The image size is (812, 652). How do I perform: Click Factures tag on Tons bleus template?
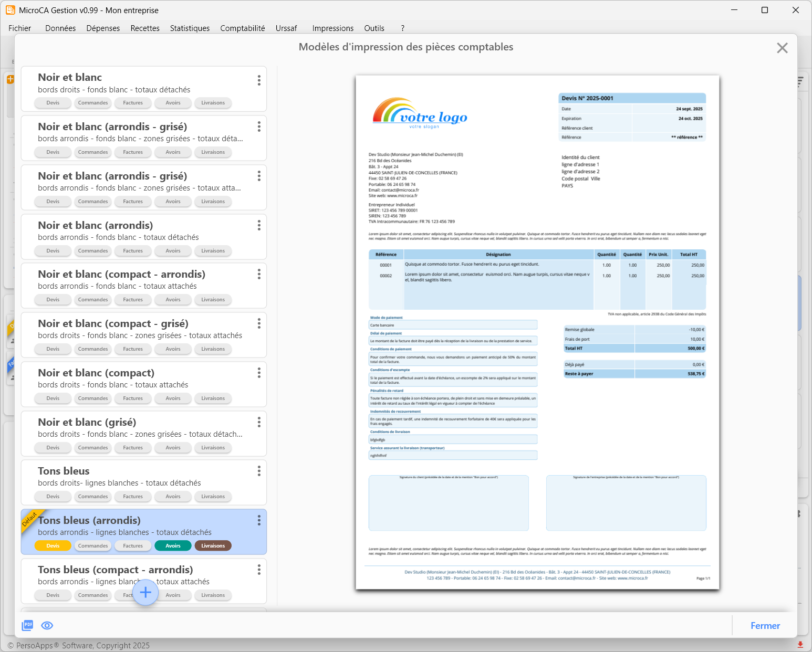tap(133, 497)
